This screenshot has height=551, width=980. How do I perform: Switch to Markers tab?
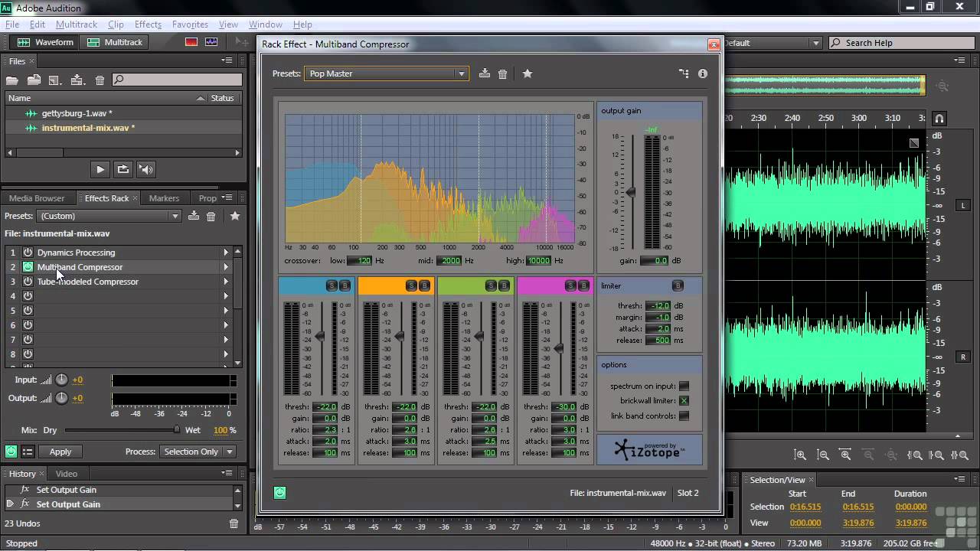pos(164,198)
